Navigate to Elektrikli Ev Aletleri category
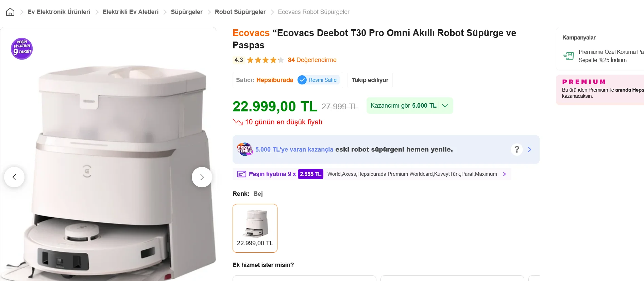The height and width of the screenshot is (281, 644). point(131,12)
